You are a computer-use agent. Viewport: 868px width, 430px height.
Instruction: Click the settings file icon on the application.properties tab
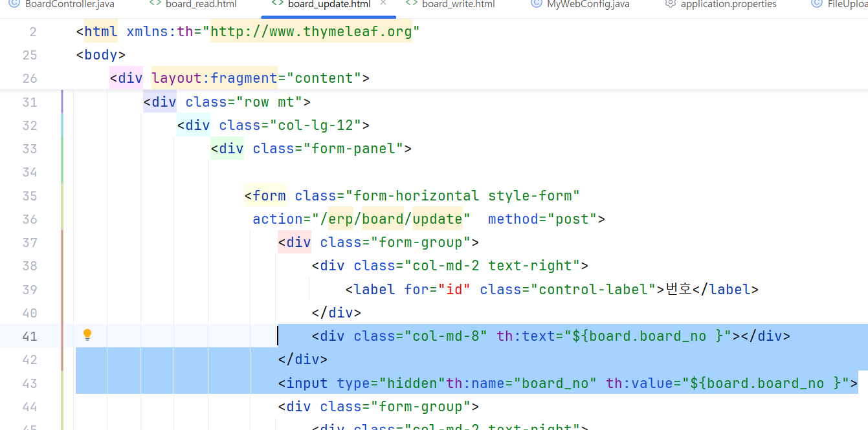point(671,4)
